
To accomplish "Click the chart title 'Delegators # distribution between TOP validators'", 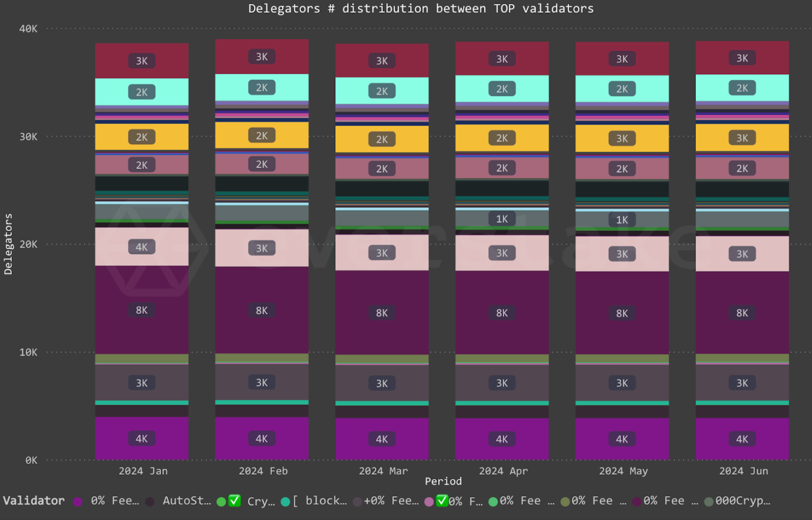I will tap(421, 8).
